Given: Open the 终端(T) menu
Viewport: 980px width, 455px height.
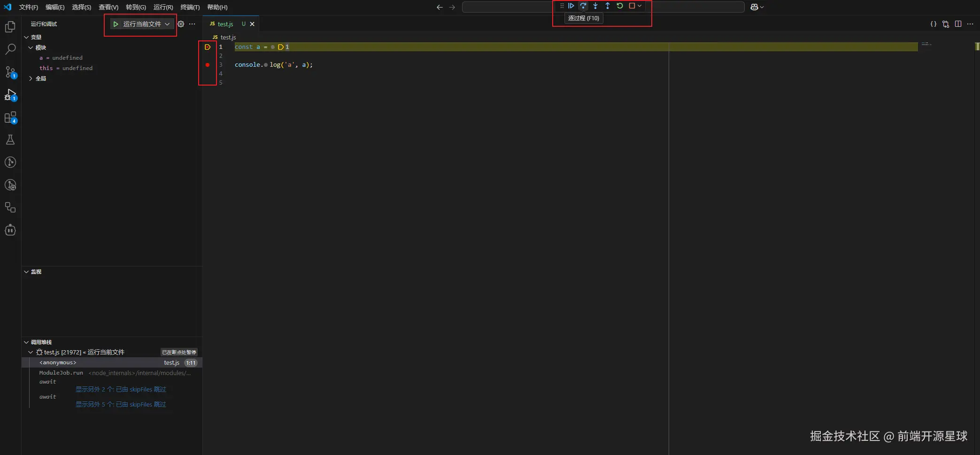Looking at the screenshot, I should (190, 7).
